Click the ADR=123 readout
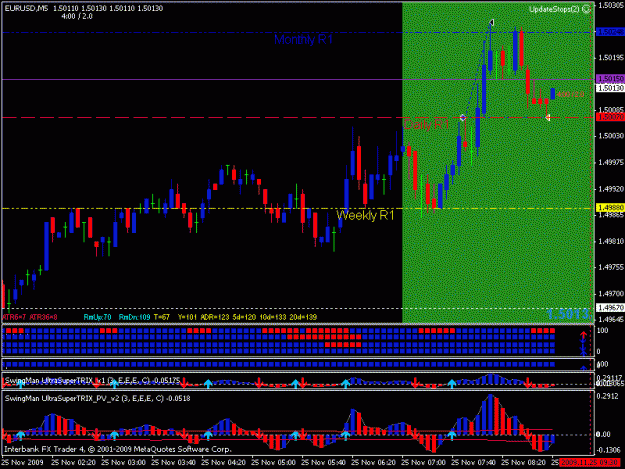This screenshot has width=625, height=469. 215,317
